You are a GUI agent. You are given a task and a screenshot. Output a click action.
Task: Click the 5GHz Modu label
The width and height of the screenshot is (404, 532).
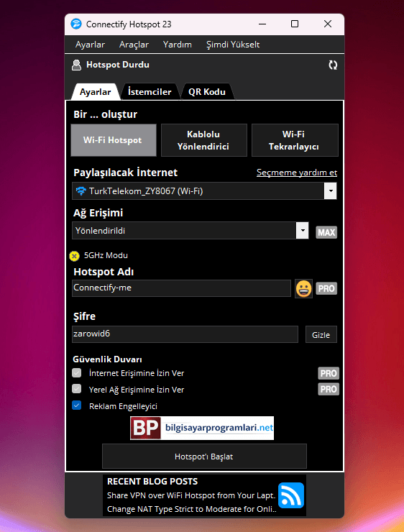point(106,255)
